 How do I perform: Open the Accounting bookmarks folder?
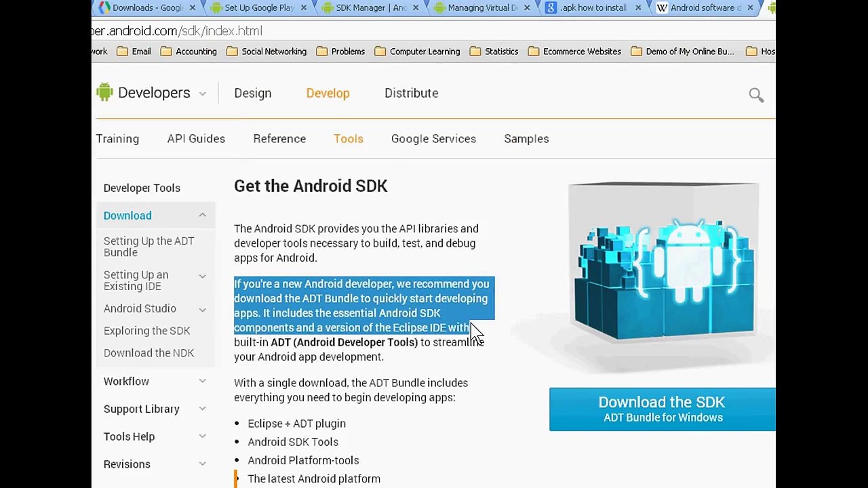point(189,52)
